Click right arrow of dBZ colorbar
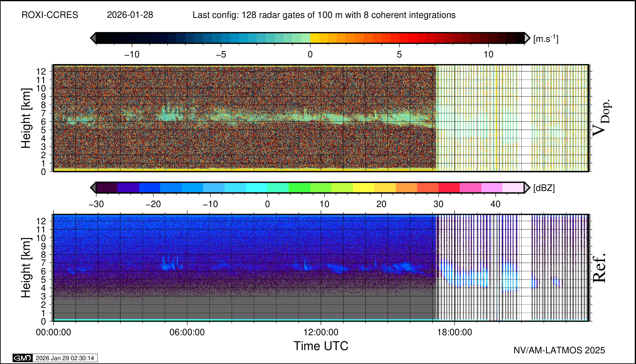The width and height of the screenshot is (636, 364). coord(527,188)
